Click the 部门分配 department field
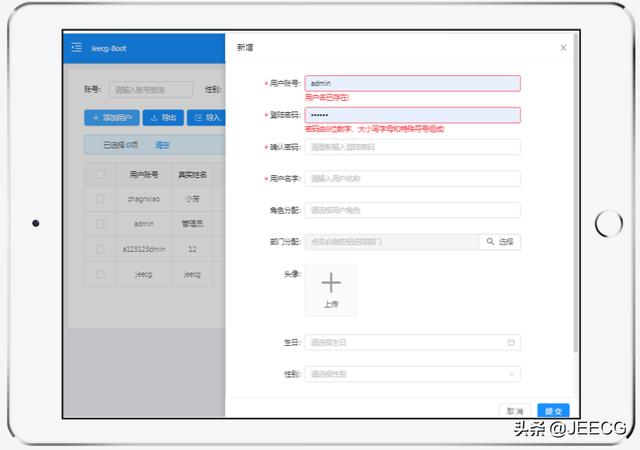The width and height of the screenshot is (640, 450). point(391,242)
